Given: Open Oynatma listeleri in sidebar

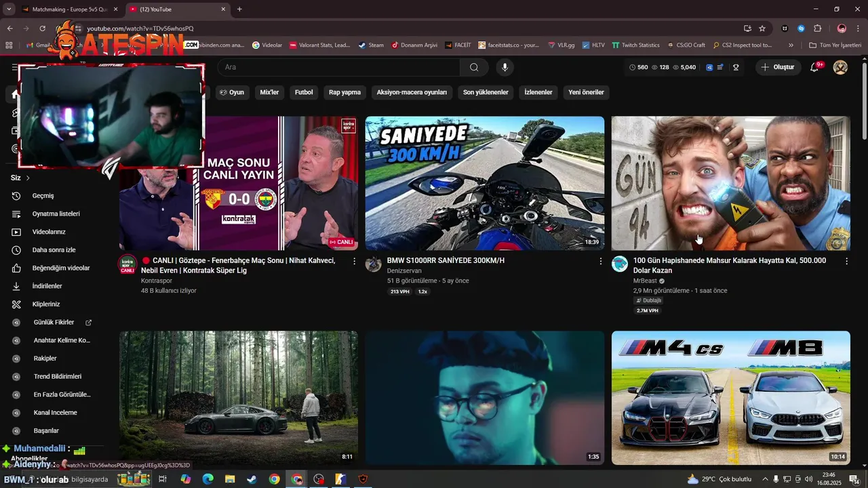Looking at the screenshot, I should click(54, 213).
